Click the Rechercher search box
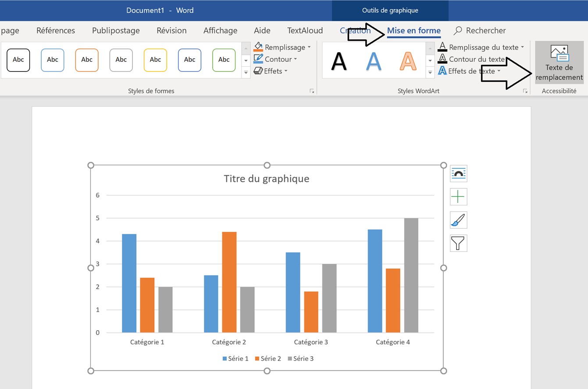Viewport: 588px width, 389px height. click(x=480, y=31)
